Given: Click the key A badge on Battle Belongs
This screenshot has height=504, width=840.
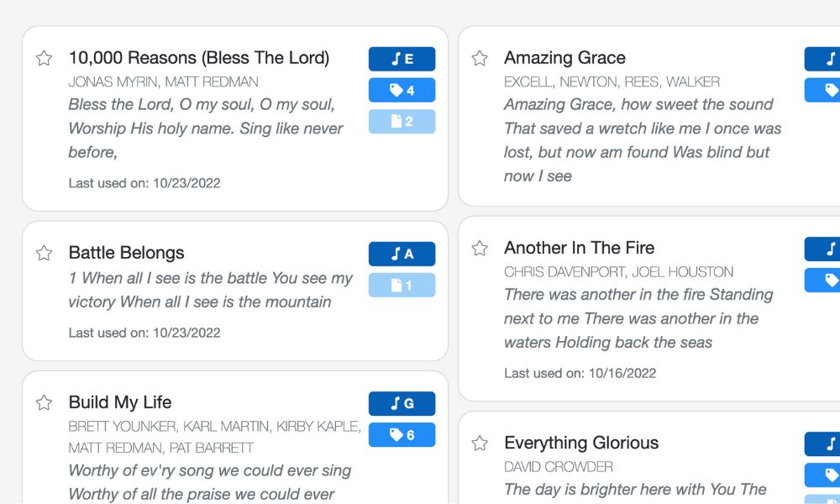Looking at the screenshot, I should click(x=402, y=254).
